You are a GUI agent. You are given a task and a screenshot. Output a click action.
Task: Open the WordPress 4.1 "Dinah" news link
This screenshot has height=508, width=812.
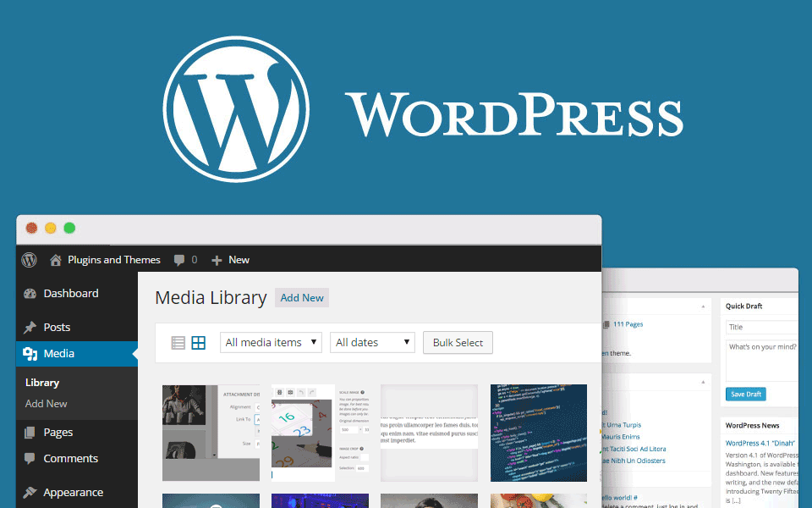click(x=760, y=443)
